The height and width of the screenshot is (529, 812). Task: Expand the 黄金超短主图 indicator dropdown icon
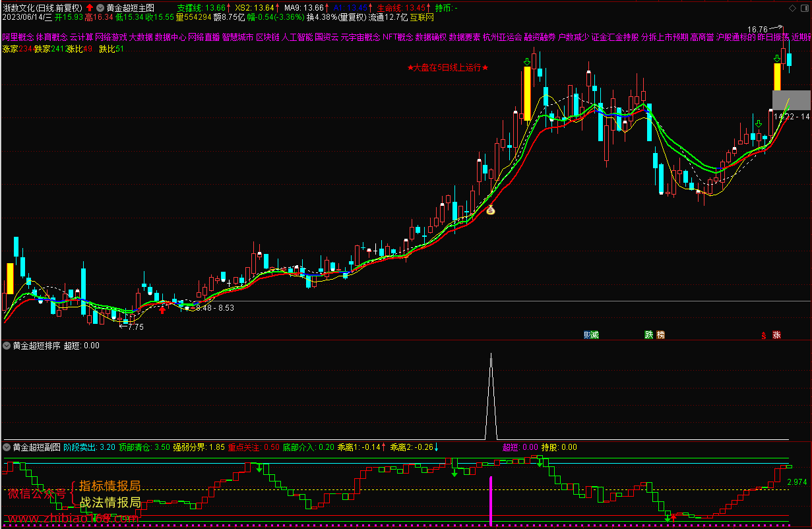tap(100, 8)
